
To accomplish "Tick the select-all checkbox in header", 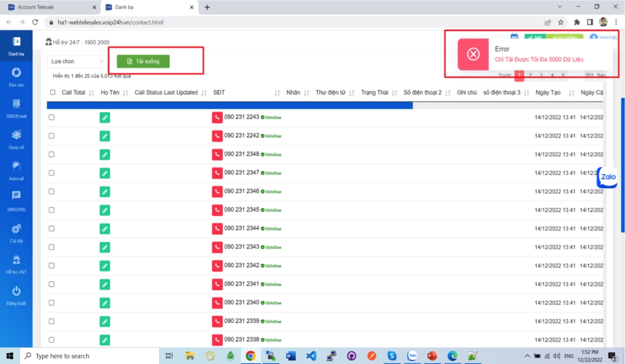I will click(x=52, y=93).
